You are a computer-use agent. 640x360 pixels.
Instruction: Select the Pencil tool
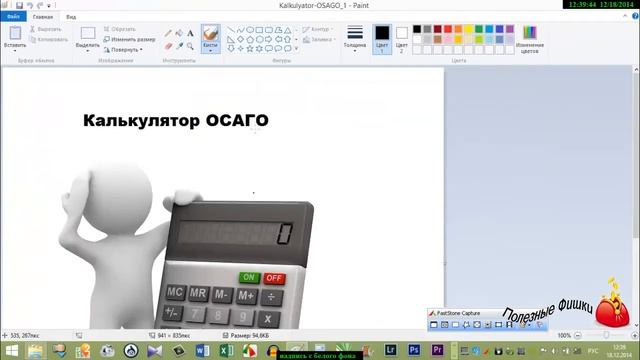coord(168,33)
